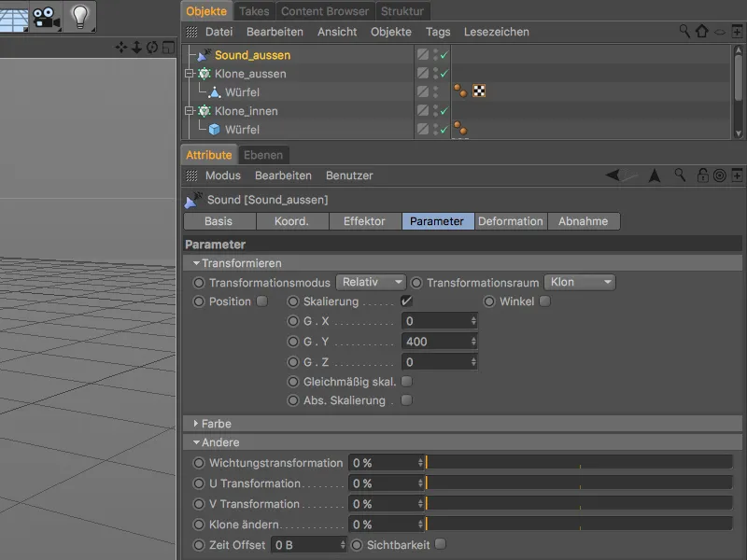Click the grip dots icon left of Modus

pyautogui.click(x=191, y=175)
